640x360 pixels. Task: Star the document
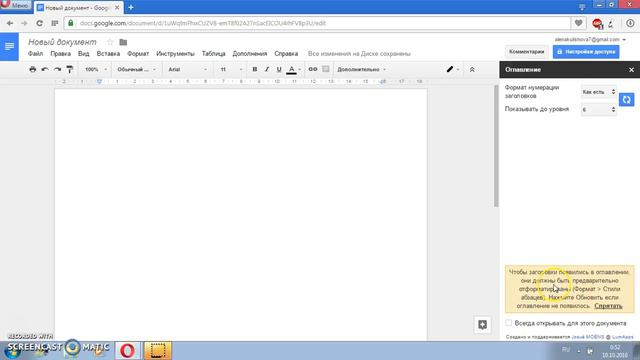(110, 42)
